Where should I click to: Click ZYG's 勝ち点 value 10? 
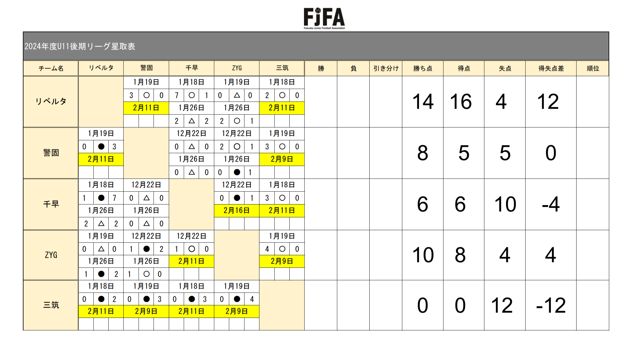coord(423,255)
